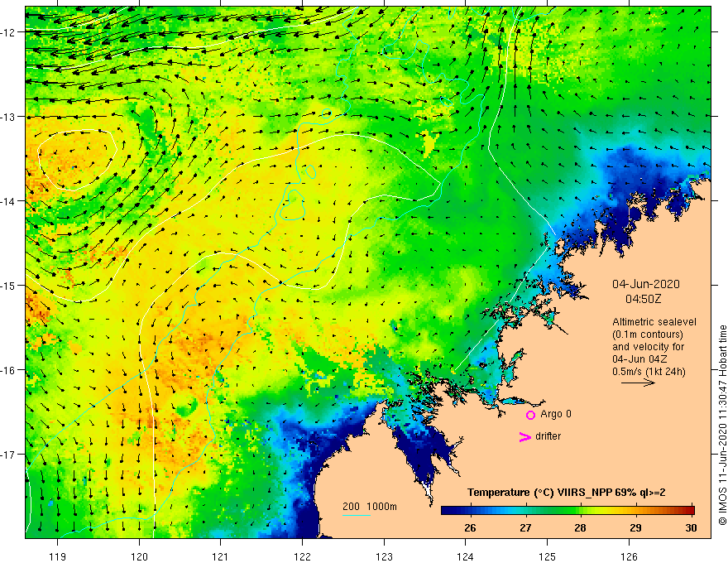The height and width of the screenshot is (563, 728).
Task: Click the -12 latitude axis label
Action: [x=9, y=32]
